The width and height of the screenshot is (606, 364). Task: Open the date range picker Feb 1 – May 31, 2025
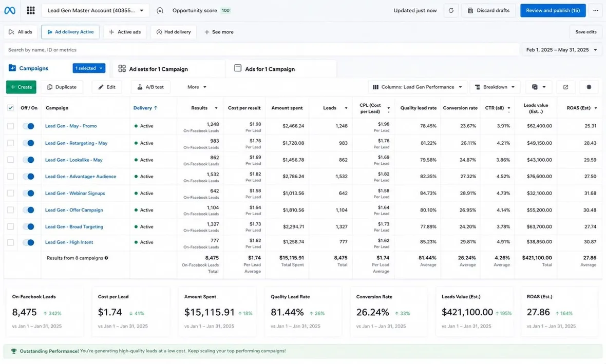(561, 49)
